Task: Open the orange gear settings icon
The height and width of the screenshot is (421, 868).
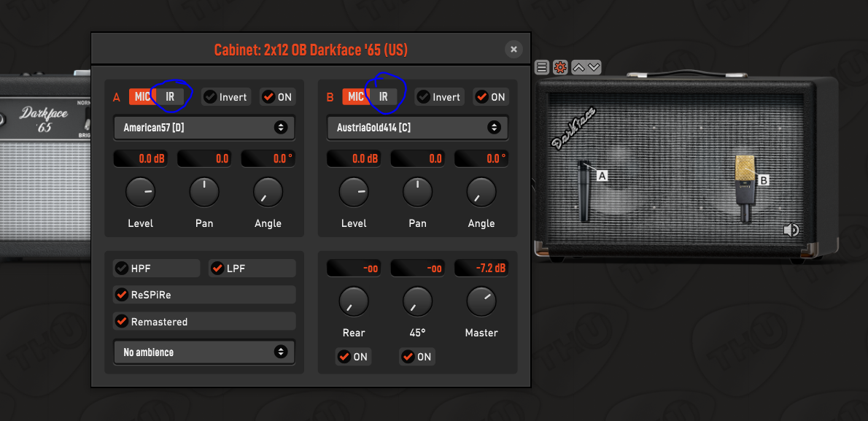Action: [x=560, y=68]
